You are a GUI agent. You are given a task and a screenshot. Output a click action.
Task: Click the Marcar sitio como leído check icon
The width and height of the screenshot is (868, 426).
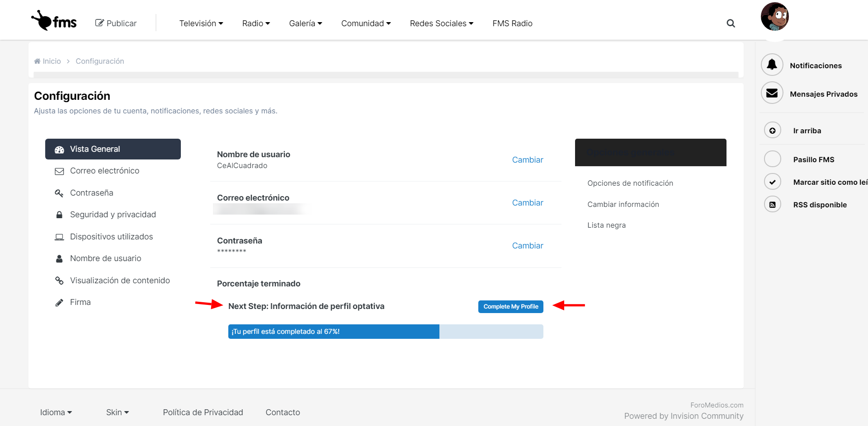click(773, 182)
